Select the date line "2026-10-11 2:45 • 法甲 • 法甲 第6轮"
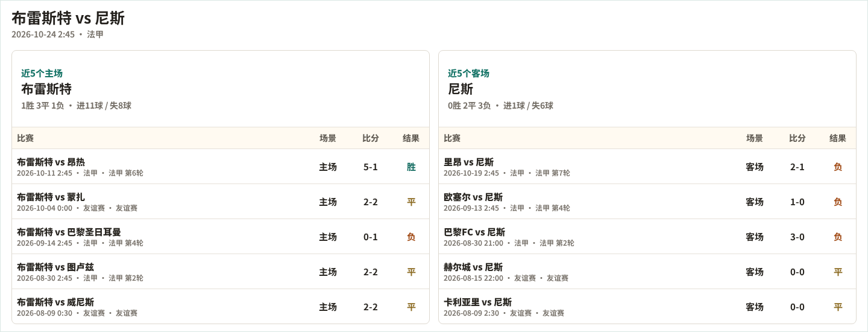868x332 pixels. click(x=80, y=173)
